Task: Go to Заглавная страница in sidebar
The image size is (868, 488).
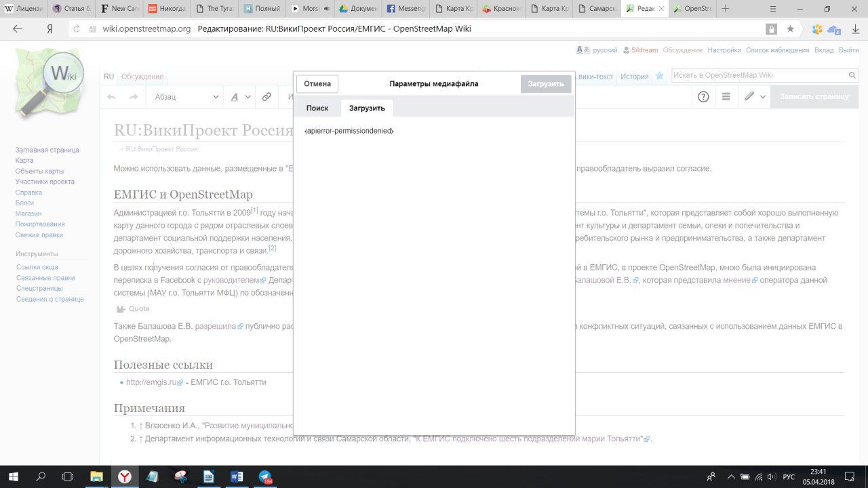Action: pos(47,150)
